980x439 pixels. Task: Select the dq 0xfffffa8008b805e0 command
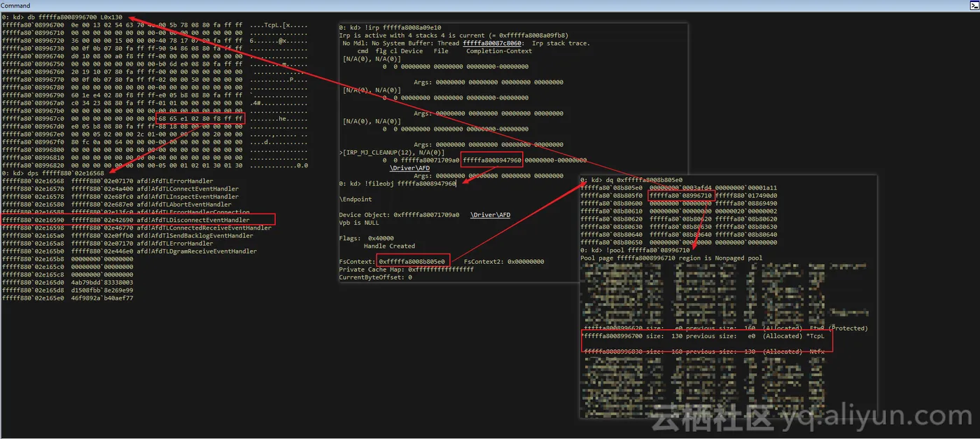pos(631,180)
